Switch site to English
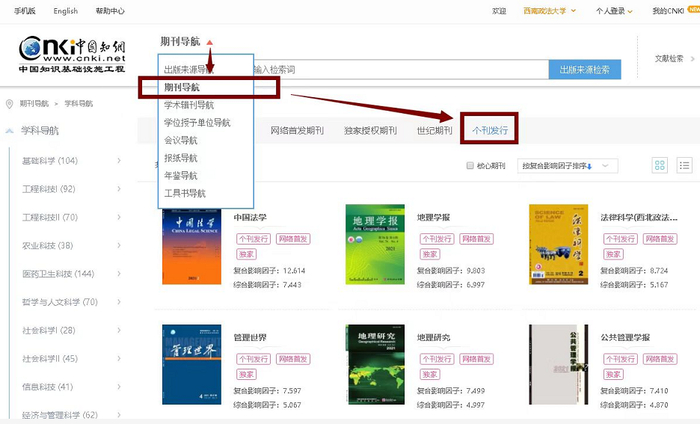 [66, 11]
